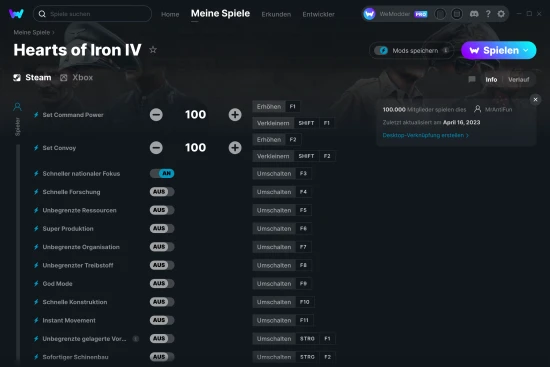Click Desktop-Verknüpfung erstellen link
Viewport: 550px width, 367px height.
point(425,135)
